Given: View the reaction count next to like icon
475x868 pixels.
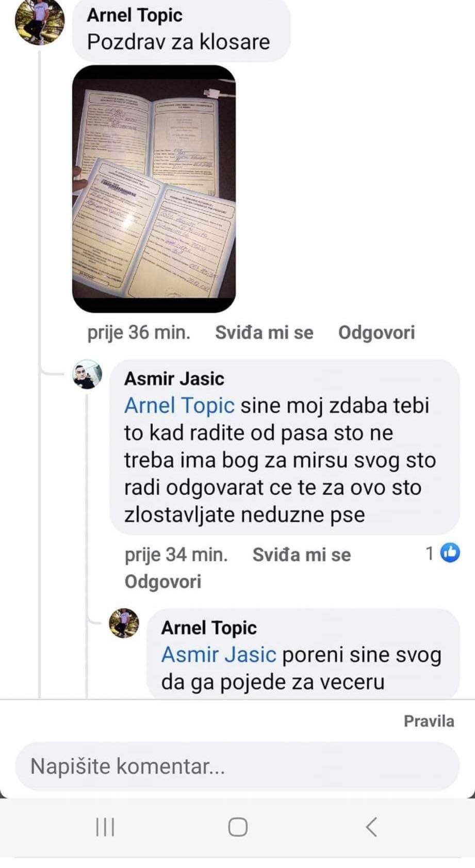Looking at the screenshot, I should point(430,553).
